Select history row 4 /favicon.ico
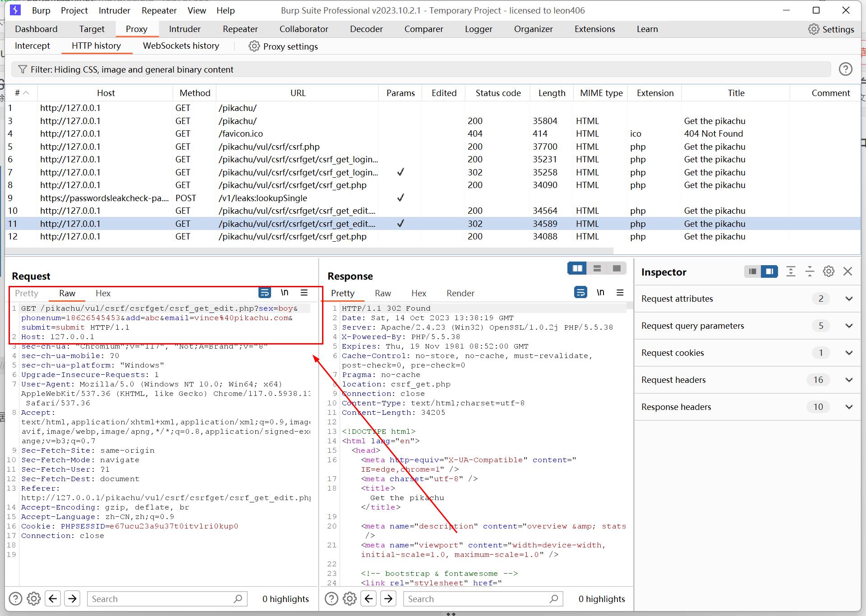The width and height of the screenshot is (866, 616). [433, 133]
